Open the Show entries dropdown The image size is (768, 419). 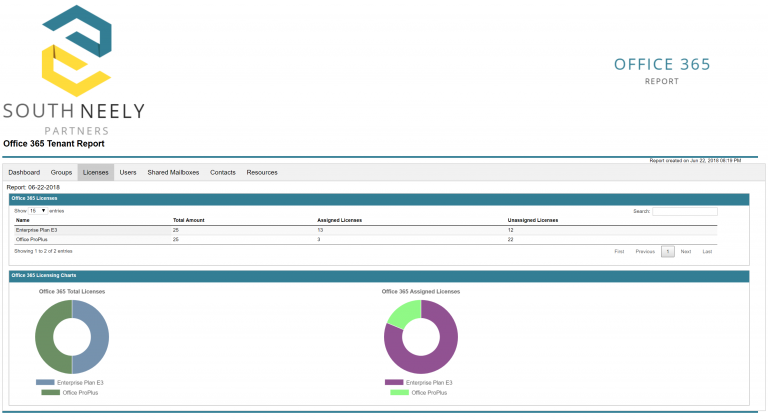pos(38,211)
